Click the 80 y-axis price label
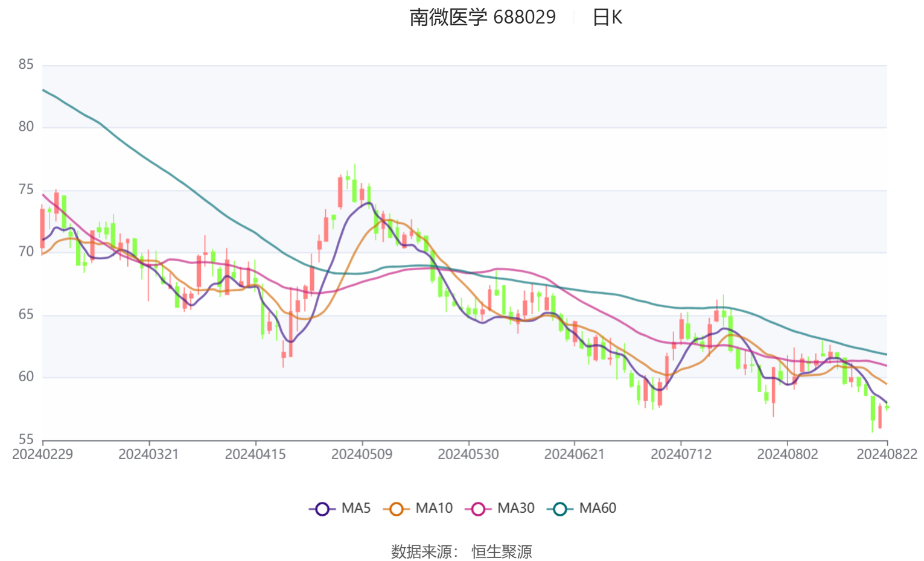Image resolution: width=924 pixels, height=561 pixels. [26, 127]
